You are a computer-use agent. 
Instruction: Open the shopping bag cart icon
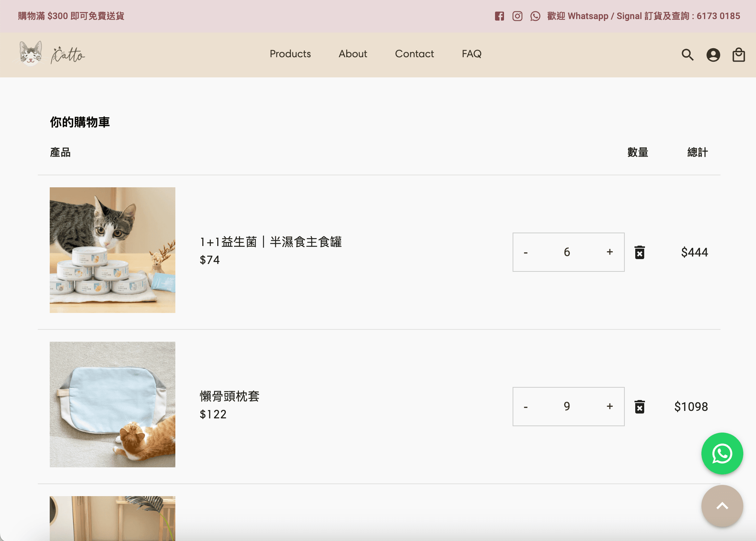click(738, 55)
